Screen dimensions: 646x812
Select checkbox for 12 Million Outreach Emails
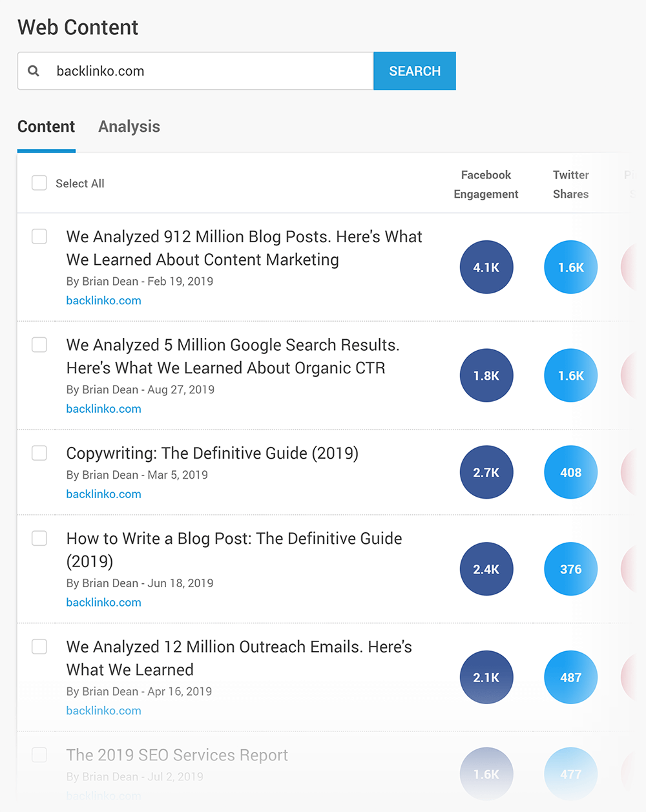click(x=39, y=647)
